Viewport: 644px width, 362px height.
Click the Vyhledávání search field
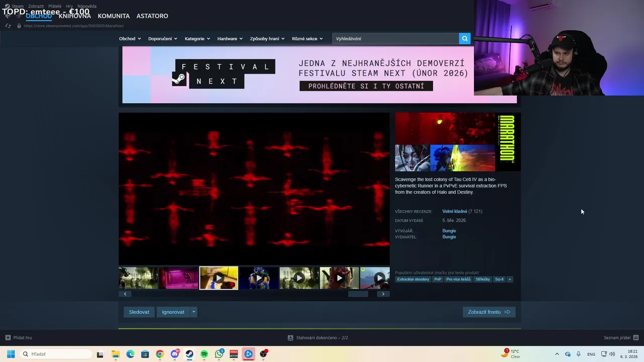(395, 39)
